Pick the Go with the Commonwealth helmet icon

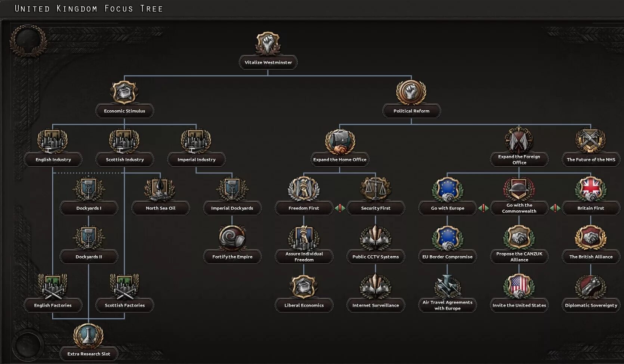[519, 188]
